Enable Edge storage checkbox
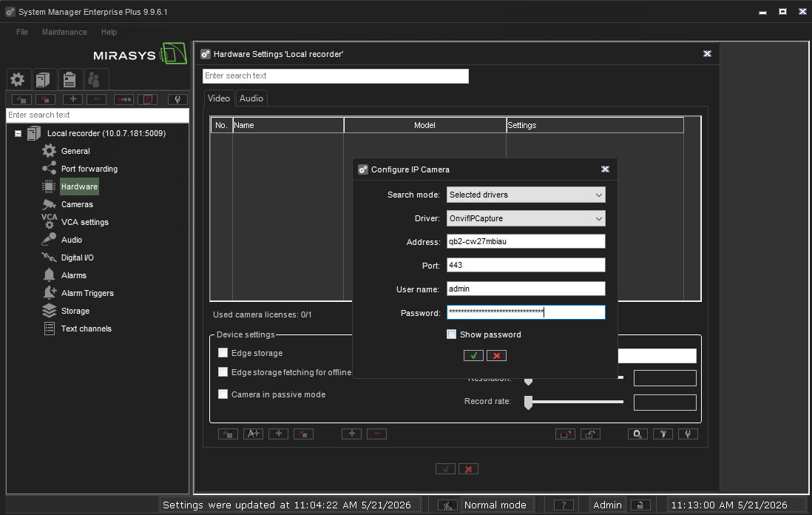Screen dimensions: 812x515 223,353
